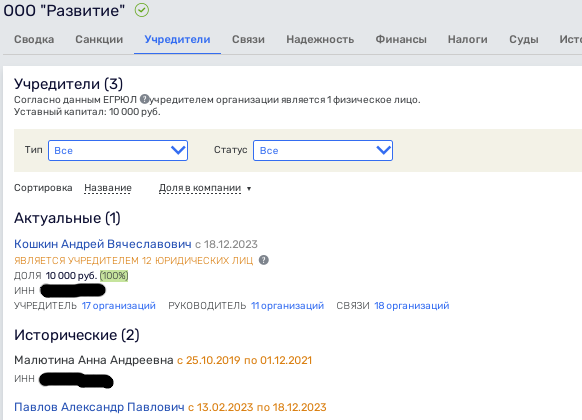The image size is (582, 420).
Task: Open the Тип filter dropdown
Action: pos(118,150)
